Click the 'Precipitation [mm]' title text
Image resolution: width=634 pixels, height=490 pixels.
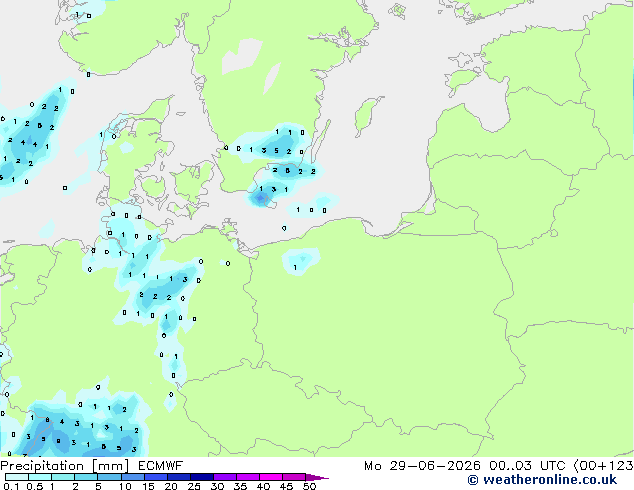[x=64, y=466]
